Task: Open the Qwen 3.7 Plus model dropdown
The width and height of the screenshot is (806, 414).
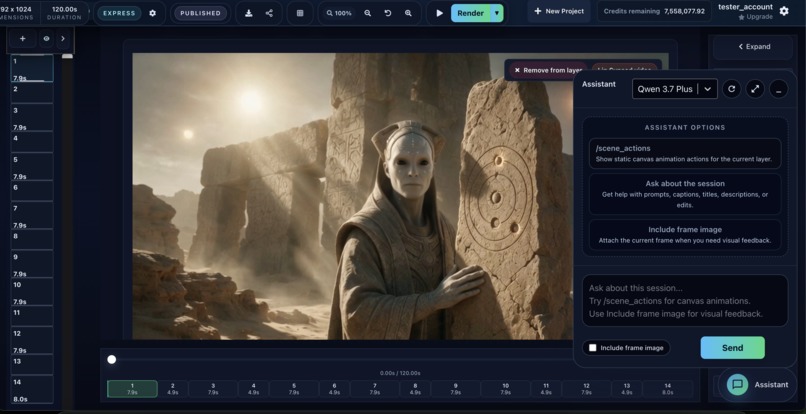Action: pos(674,89)
